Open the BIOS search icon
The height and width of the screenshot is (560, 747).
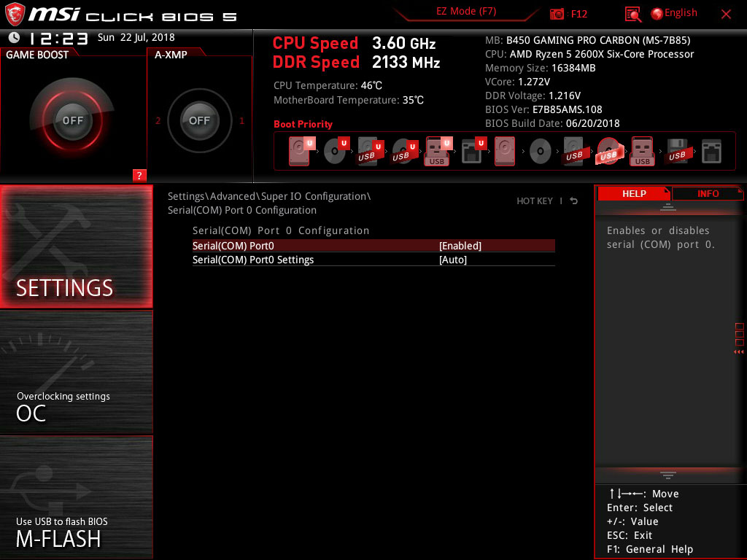pyautogui.click(x=632, y=15)
